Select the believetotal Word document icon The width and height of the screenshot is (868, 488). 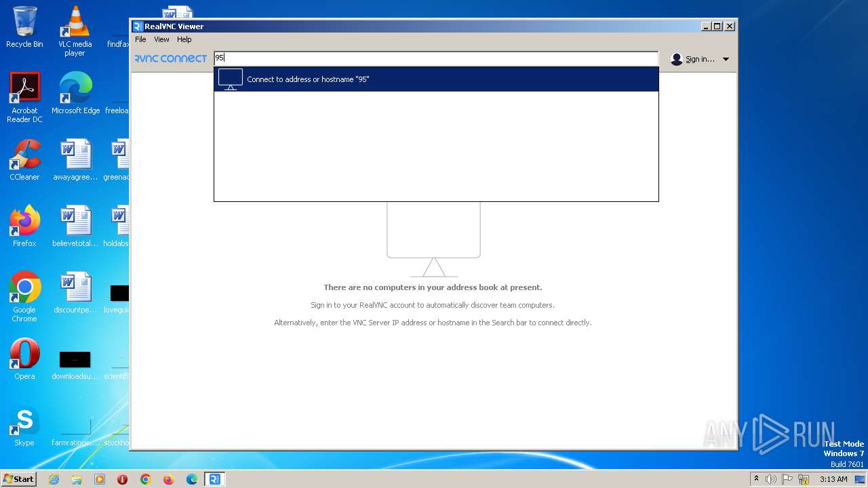(x=75, y=226)
